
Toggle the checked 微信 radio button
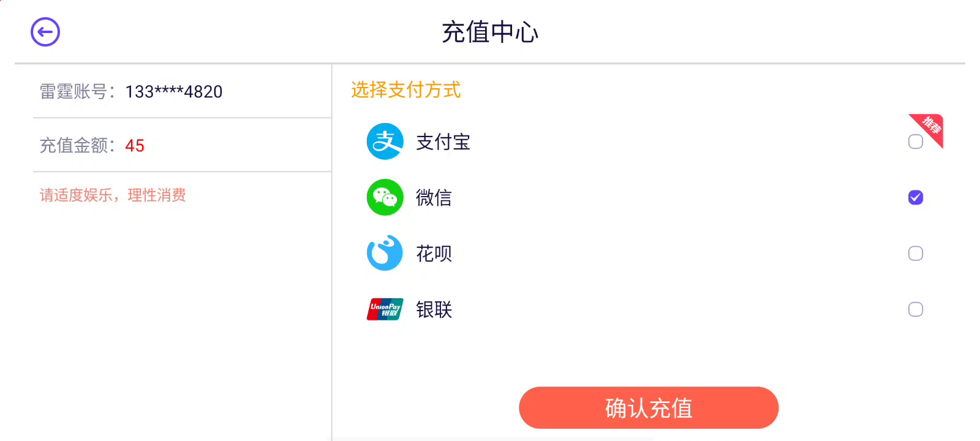click(916, 197)
